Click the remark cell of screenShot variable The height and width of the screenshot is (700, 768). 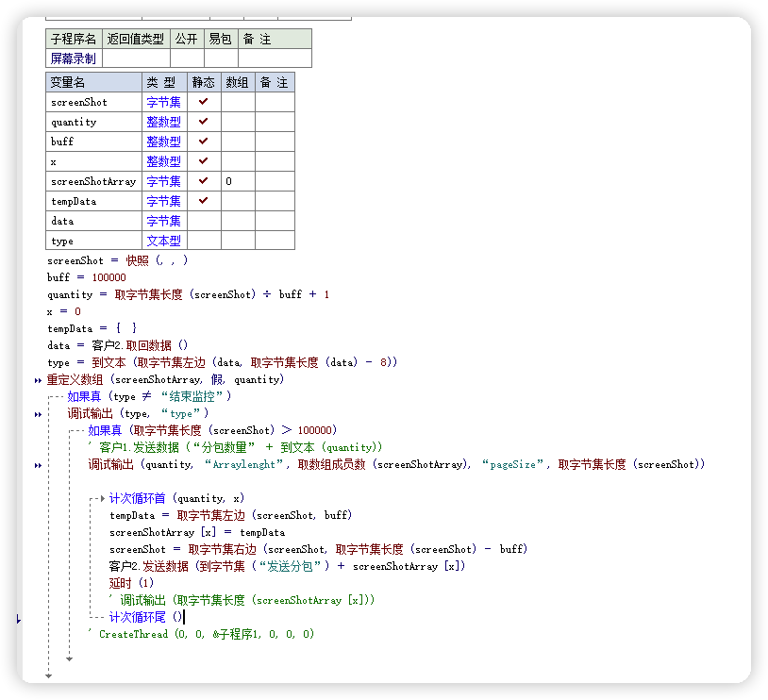275,102
